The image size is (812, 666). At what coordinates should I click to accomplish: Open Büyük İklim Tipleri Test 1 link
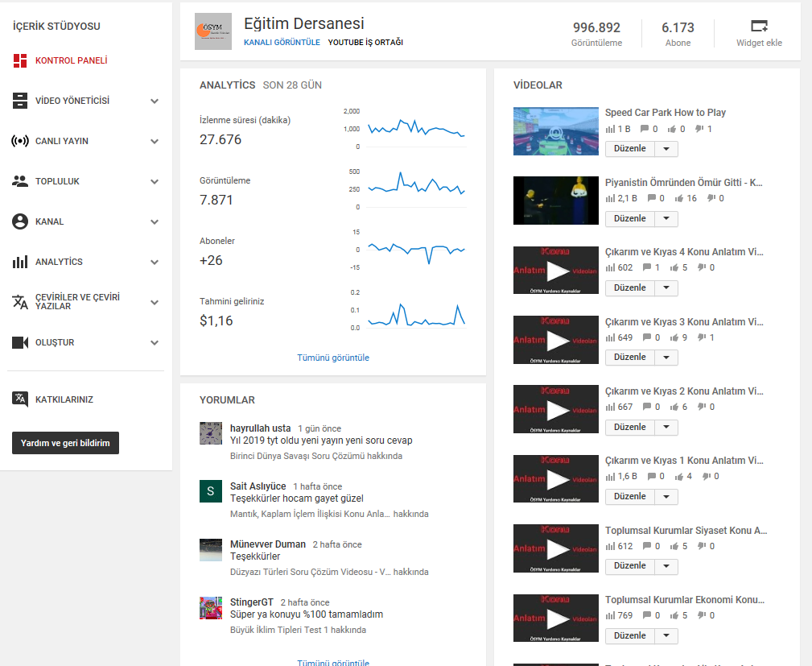[x=279, y=631]
